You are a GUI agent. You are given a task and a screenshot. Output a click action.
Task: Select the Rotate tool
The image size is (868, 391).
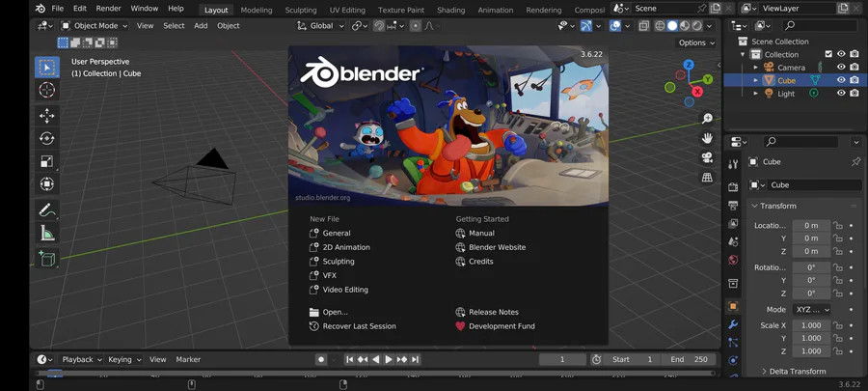[x=47, y=138]
